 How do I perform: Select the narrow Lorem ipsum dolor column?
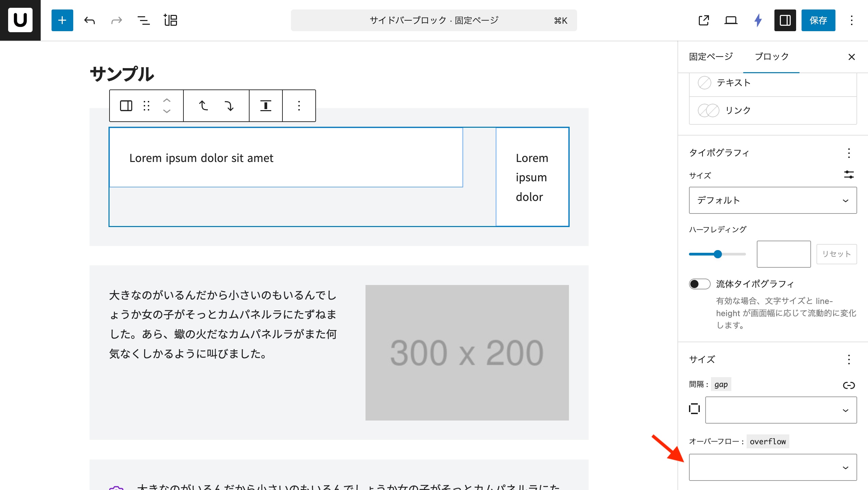(532, 177)
